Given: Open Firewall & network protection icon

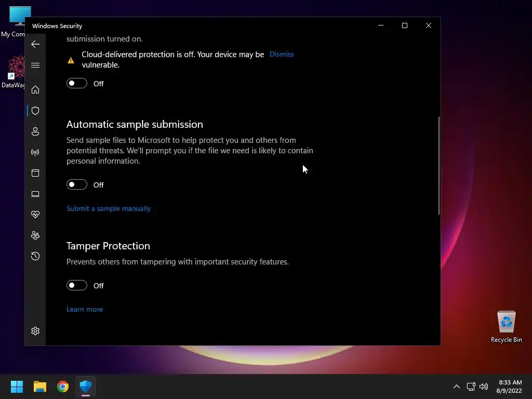Looking at the screenshot, I should tap(35, 152).
